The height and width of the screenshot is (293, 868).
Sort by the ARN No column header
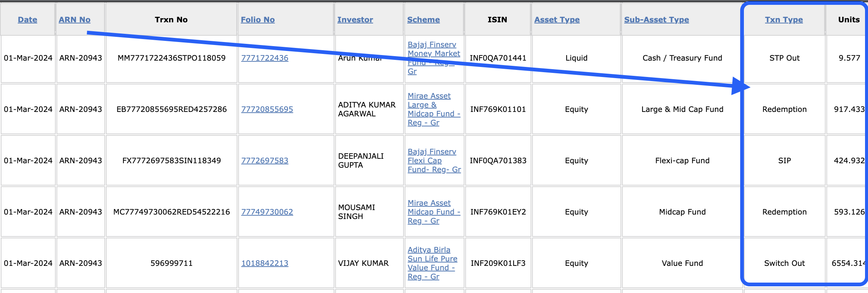tap(75, 20)
